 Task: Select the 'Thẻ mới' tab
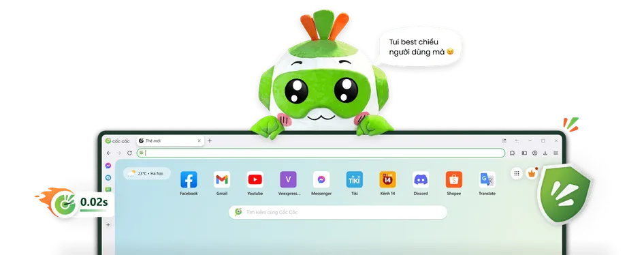click(170, 140)
